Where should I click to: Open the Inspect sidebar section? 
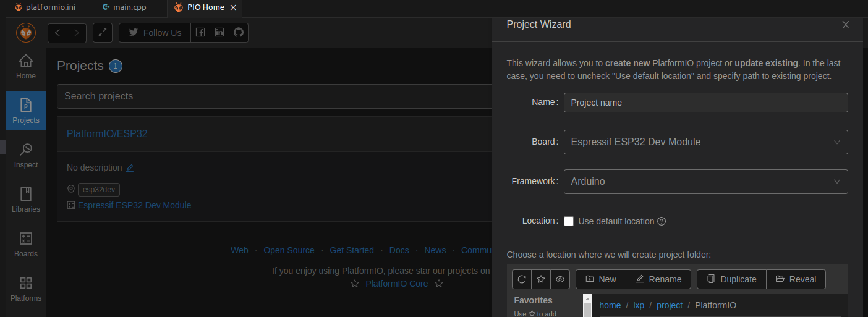click(x=25, y=155)
